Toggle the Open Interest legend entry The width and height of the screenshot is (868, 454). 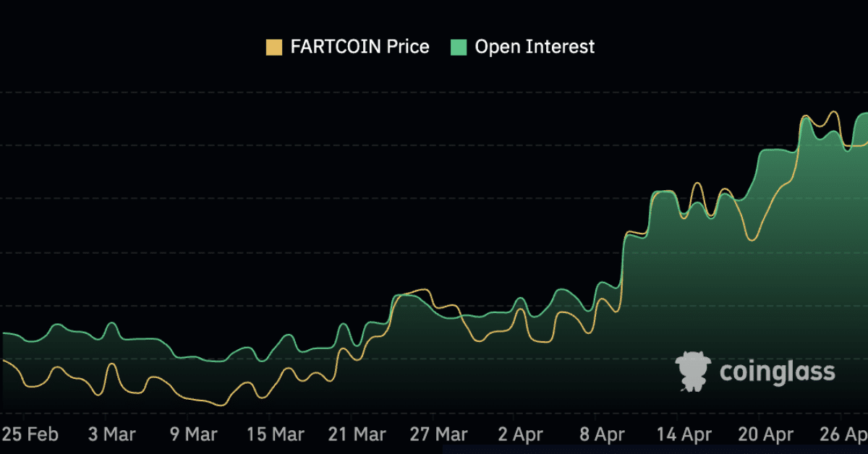[522, 48]
